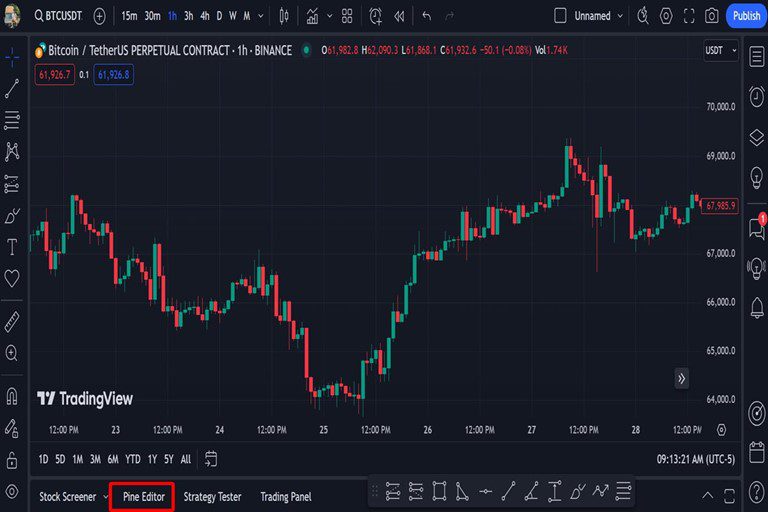Select the trend line drawing tool

[12, 89]
